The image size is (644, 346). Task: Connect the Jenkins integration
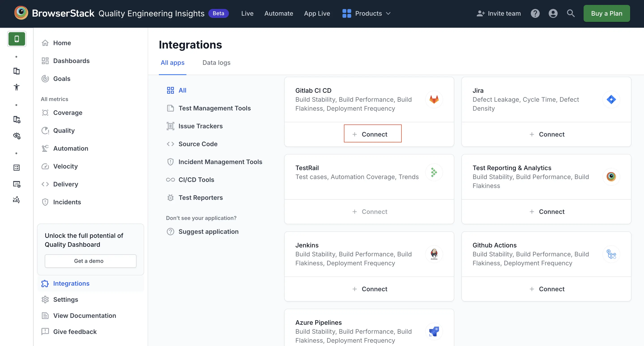[x=369, y=289]
